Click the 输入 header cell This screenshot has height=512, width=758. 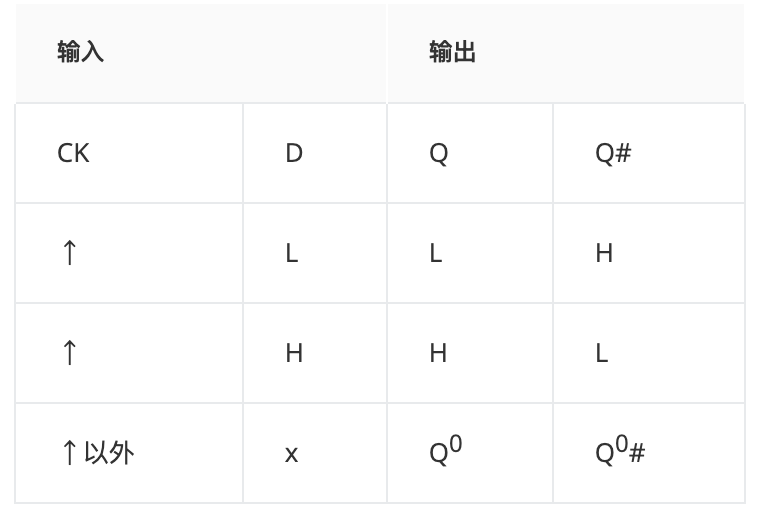tap(201, 53)
